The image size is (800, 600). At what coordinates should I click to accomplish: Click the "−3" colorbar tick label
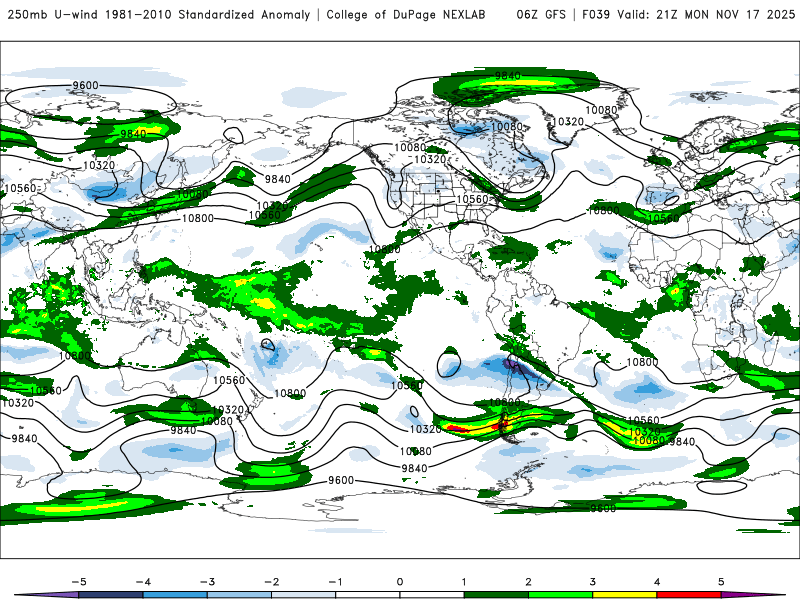pos(207,582)
